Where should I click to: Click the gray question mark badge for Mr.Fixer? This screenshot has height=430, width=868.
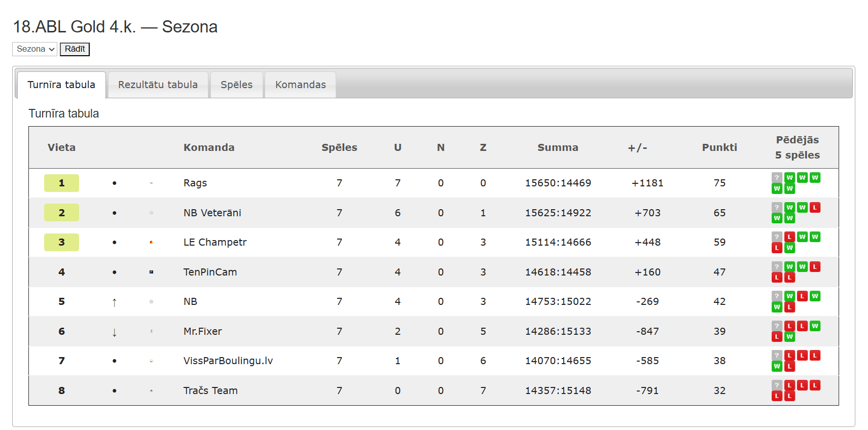(777, 326)
